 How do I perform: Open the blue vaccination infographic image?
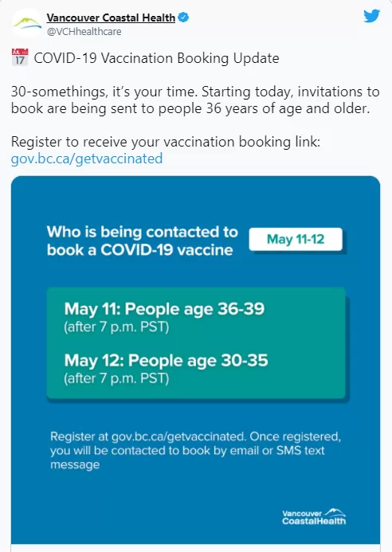point(195,360)
